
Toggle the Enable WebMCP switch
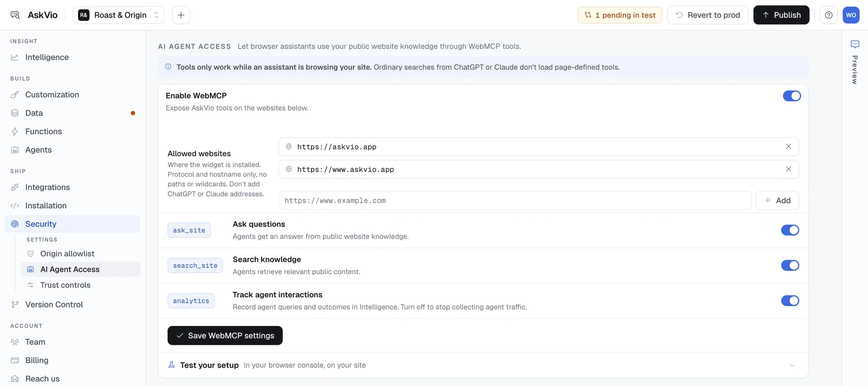(x=792, y=96)
